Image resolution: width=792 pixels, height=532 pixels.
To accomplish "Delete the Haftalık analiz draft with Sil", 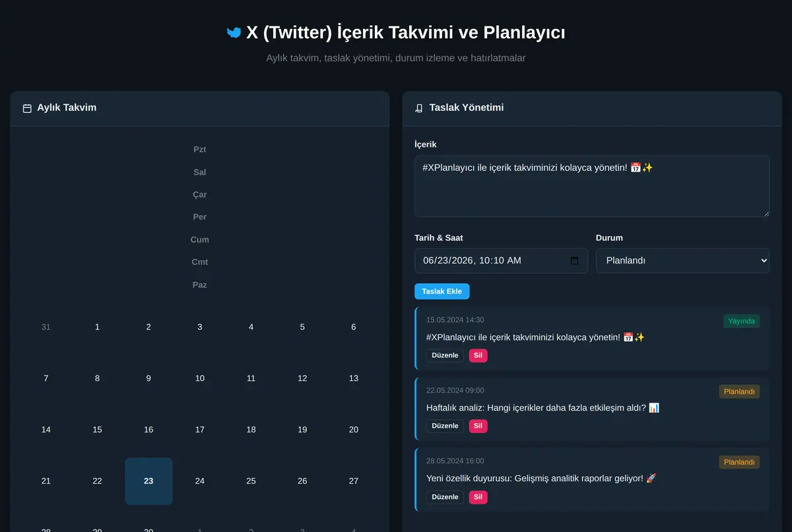I will pos(478,426).
